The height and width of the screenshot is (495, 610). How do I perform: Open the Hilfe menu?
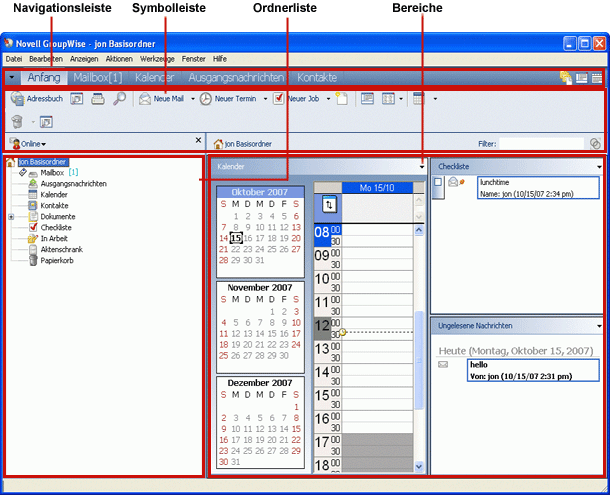coord(220,59)
